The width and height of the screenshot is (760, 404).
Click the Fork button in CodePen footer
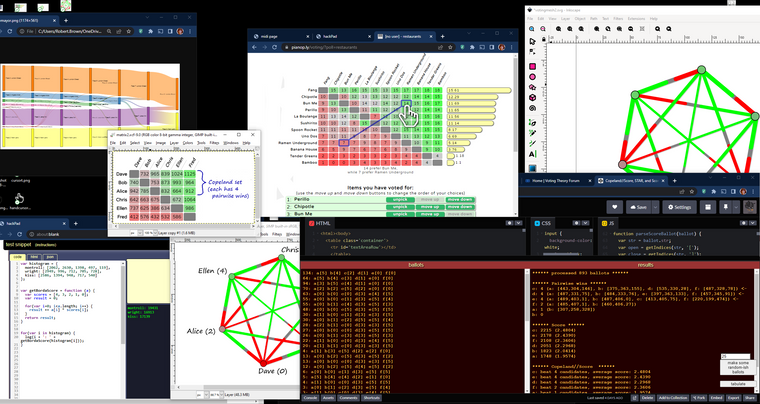pyautogui.click(x=699, y=398)
